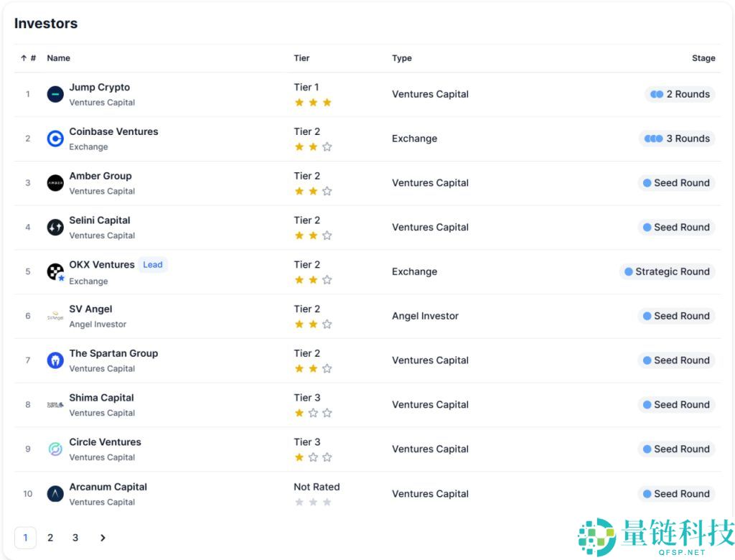The width and height of the screenshot is (735, 560).
Task: Click the Jump Crypto logo icon
Action: (55, 94)
